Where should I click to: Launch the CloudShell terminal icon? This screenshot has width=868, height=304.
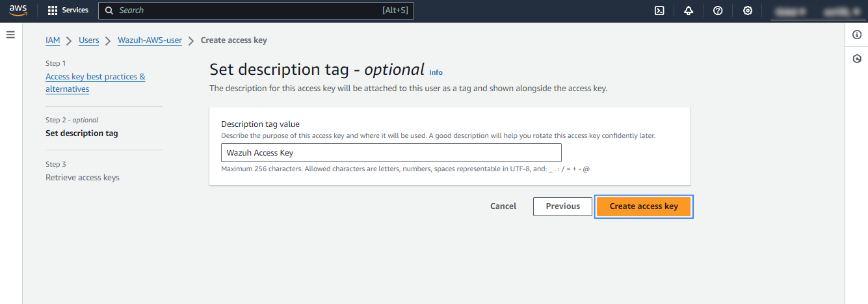click(659, 10)
